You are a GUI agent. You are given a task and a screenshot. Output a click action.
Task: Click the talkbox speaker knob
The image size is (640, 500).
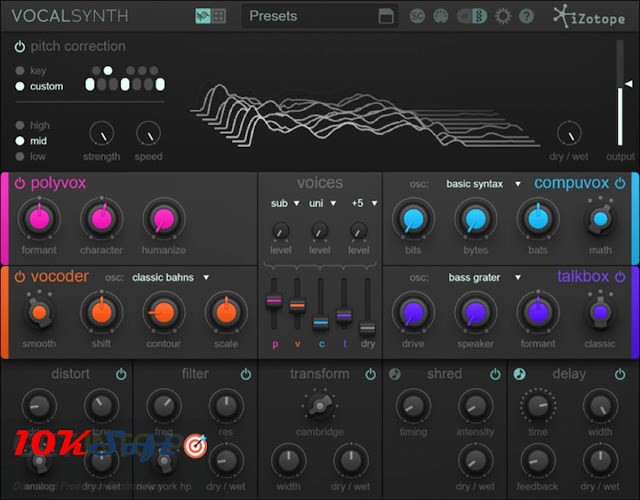tap(476, 312)
